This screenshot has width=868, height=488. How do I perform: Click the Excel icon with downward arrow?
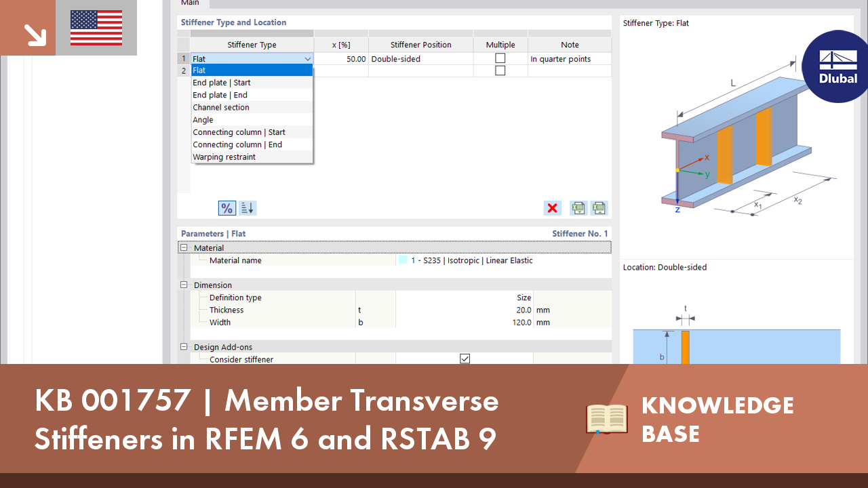[578, 208]
